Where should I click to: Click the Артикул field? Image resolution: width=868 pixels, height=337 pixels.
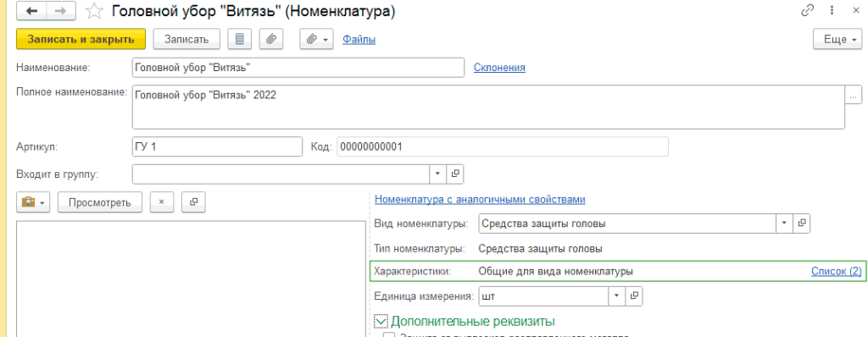[218, 146]
